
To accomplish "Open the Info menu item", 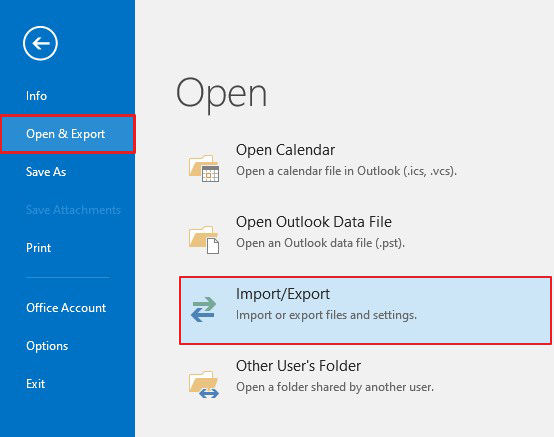I will (36, 96).
